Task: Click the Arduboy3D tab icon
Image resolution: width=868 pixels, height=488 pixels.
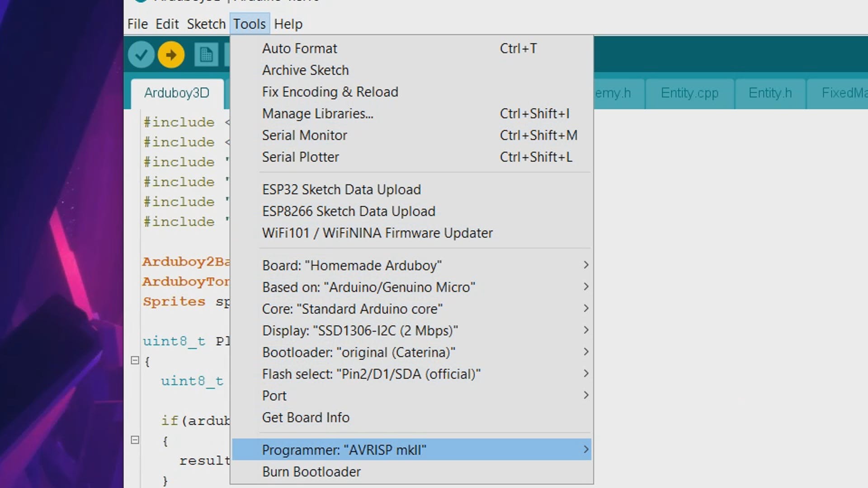Action: 176,93
